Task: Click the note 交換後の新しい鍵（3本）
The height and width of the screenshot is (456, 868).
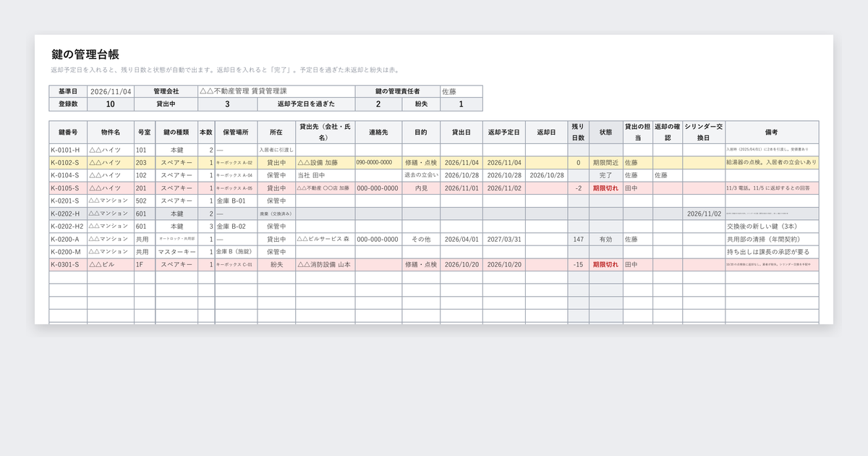Action: 772,227
